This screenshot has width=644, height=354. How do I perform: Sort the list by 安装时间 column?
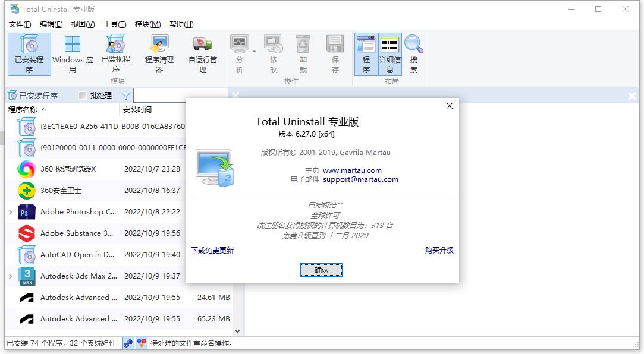coord(137,109)
